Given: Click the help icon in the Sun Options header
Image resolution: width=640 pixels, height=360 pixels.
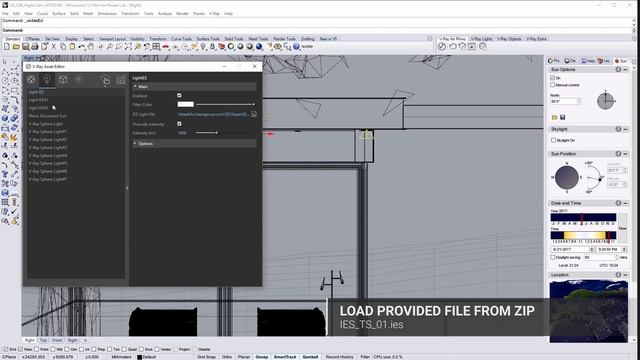Looking at the screenshot, I should click(618, 69).
